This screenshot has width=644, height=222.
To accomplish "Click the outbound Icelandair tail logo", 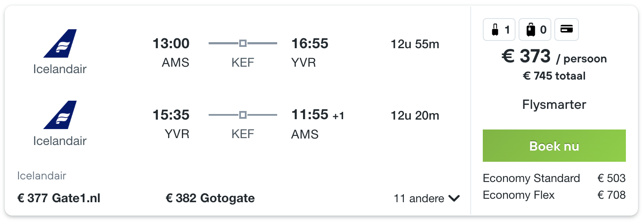I will 60,43.
